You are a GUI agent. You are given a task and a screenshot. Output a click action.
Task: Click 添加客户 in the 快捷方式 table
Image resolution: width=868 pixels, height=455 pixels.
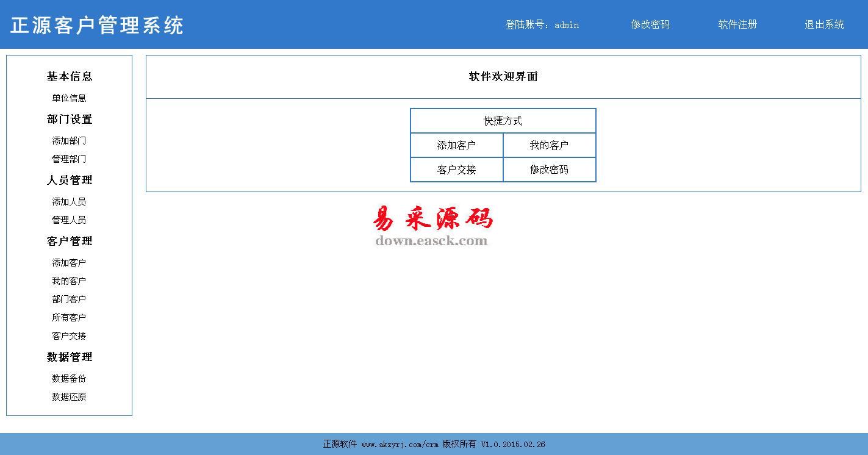456,145
